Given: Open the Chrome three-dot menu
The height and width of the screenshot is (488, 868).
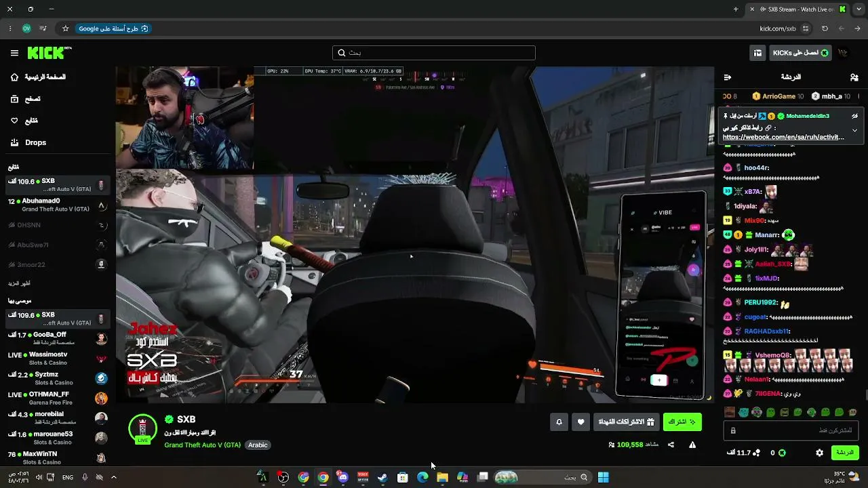Looking at the screenshot, I should coord(9,28).
